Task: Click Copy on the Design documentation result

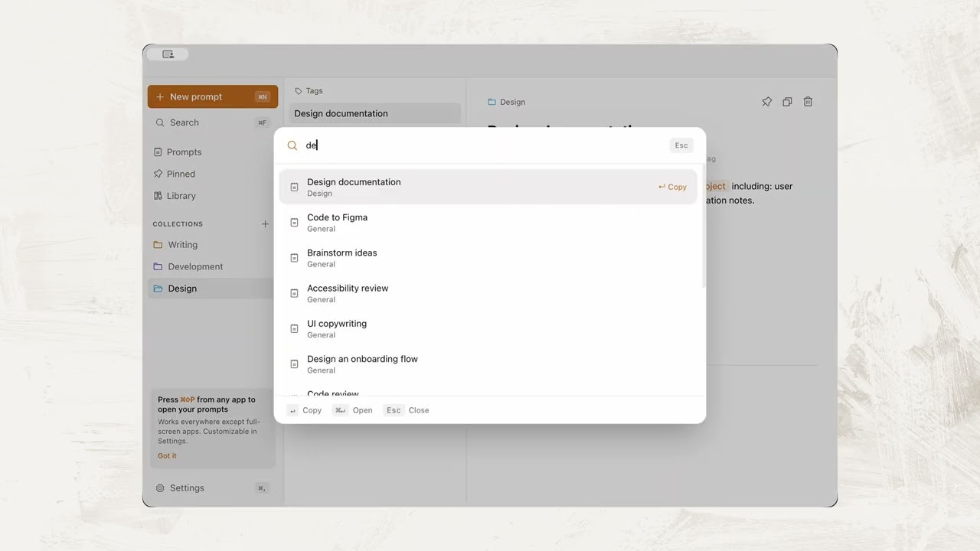Action: pyautogui.click(x=672, y=187)
